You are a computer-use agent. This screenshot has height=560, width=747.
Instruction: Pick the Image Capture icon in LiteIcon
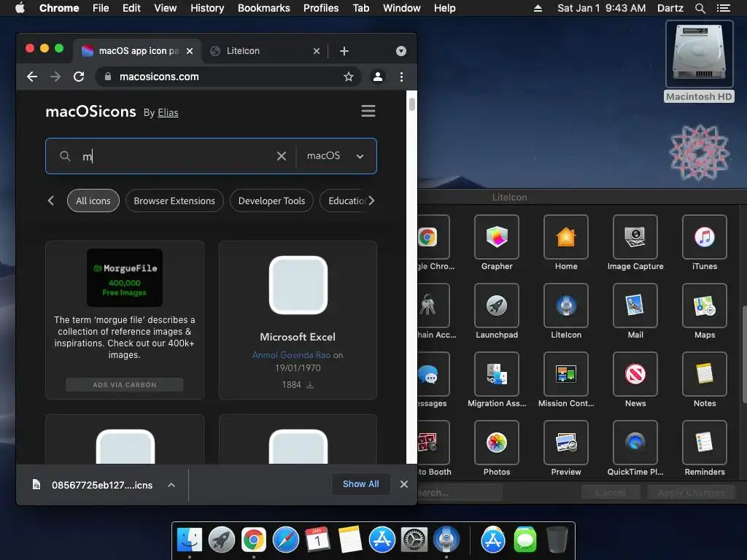[x=635, y=237]
